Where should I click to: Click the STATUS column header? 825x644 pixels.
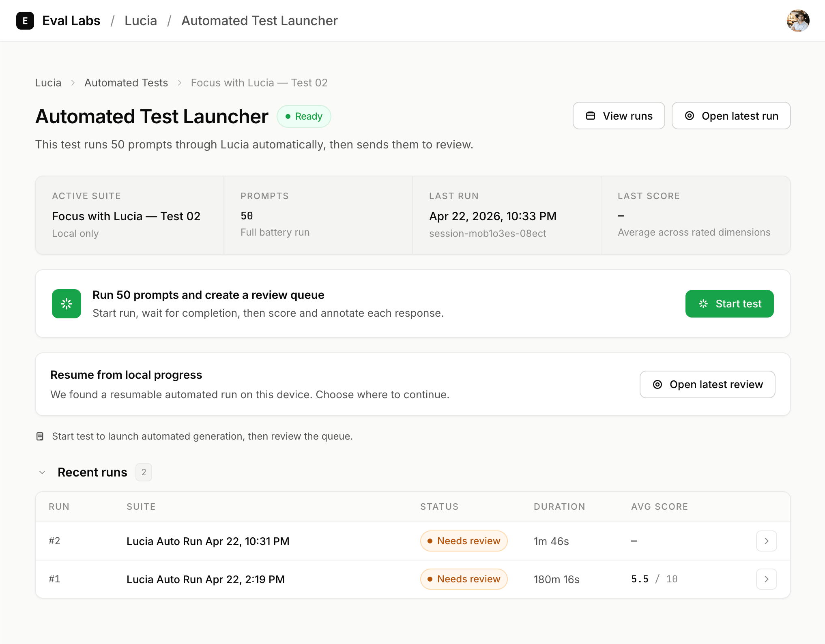point(439,507)
